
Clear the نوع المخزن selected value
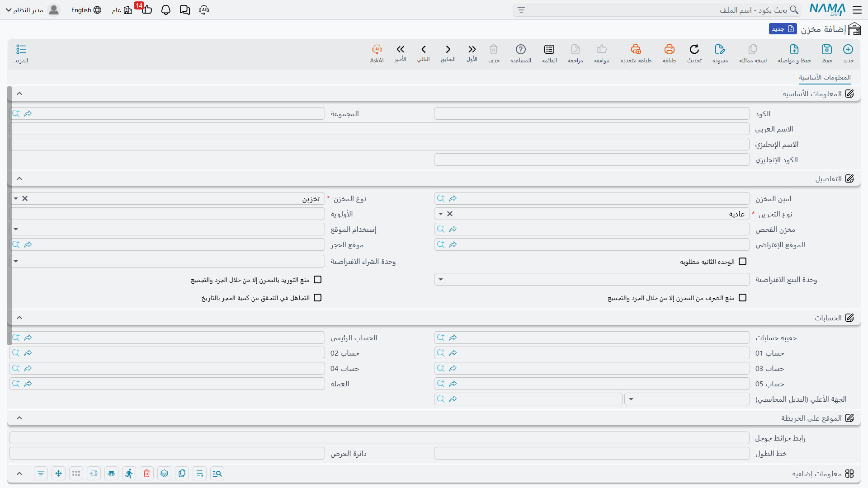(x=25, y=199)
